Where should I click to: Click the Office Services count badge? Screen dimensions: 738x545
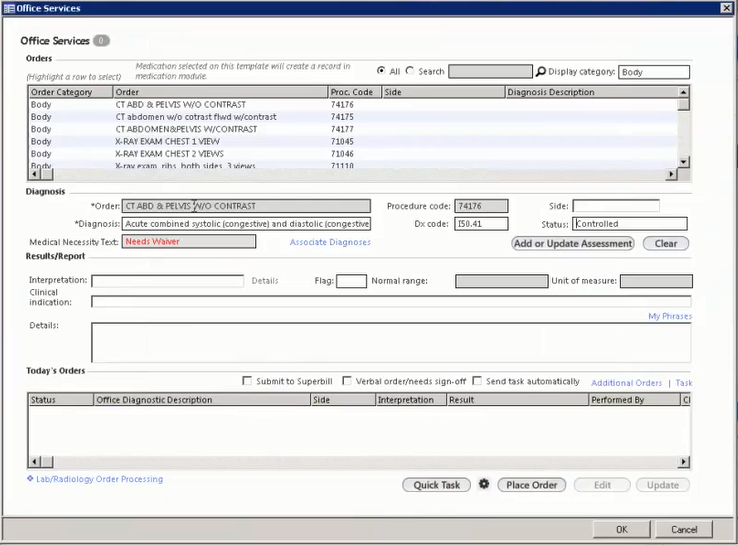coord(101,40)
